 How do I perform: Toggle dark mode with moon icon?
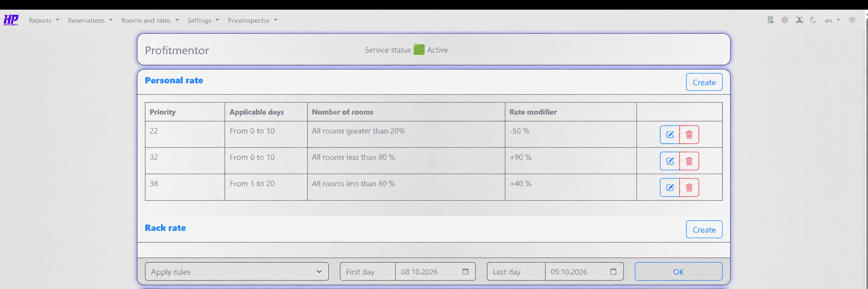[x=813, y=20]
